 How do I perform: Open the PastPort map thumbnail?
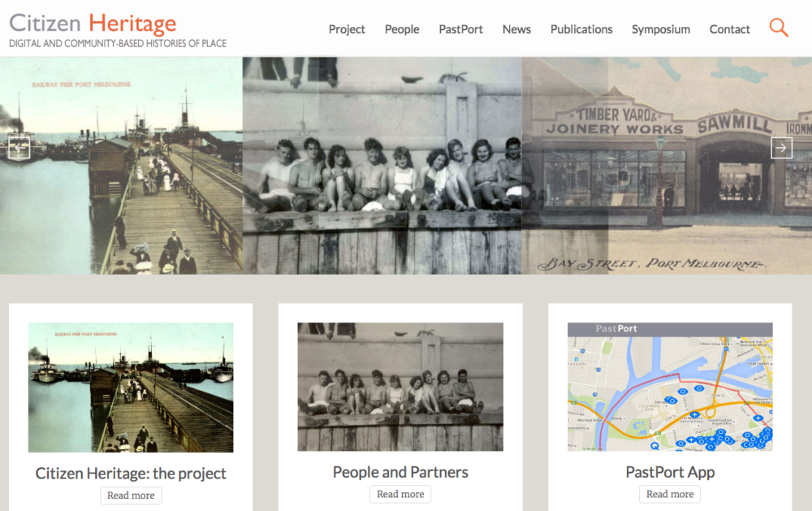pyautogui.click(x=670, y=388)
